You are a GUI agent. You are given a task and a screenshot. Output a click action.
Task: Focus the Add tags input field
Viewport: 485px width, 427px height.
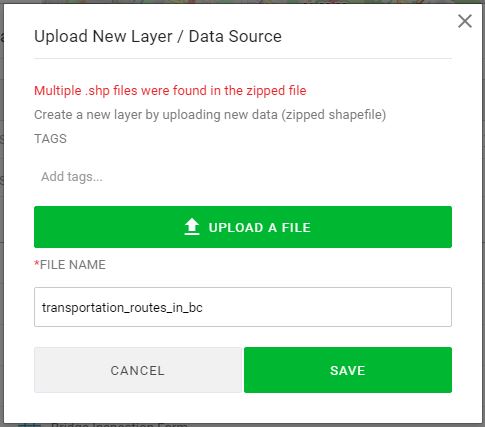click(x=243, y=177)
